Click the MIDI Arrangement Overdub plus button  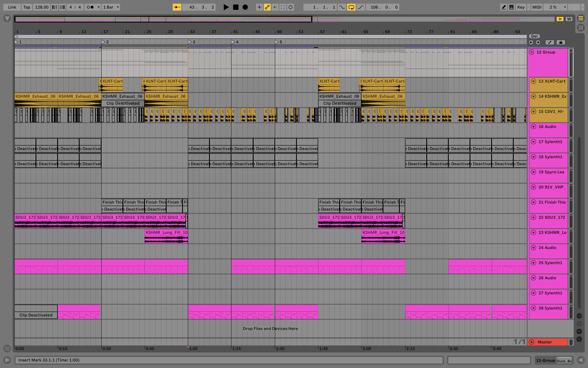pyautogui.click(x=259, y=7)
